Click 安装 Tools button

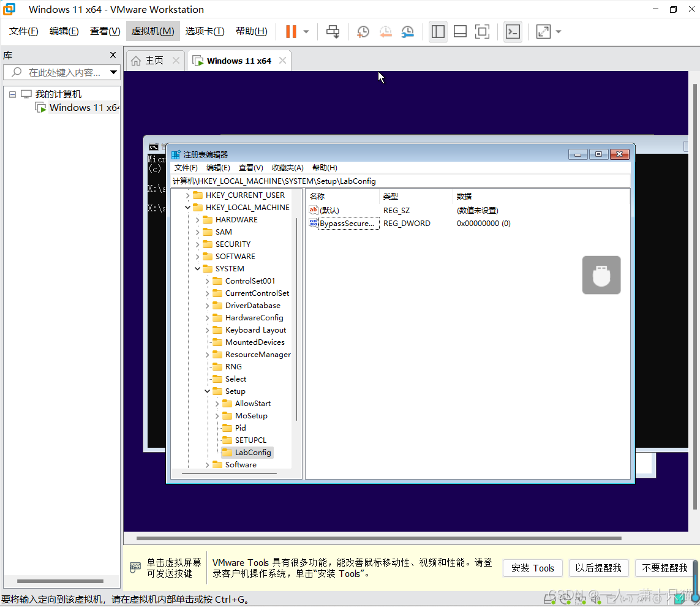(x=533, y=568)
